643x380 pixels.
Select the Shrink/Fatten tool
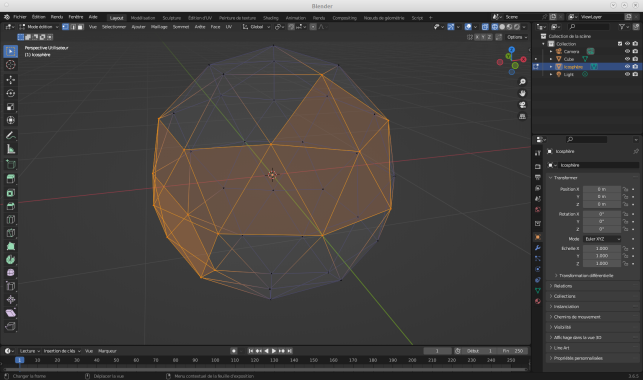coord(11,299)
